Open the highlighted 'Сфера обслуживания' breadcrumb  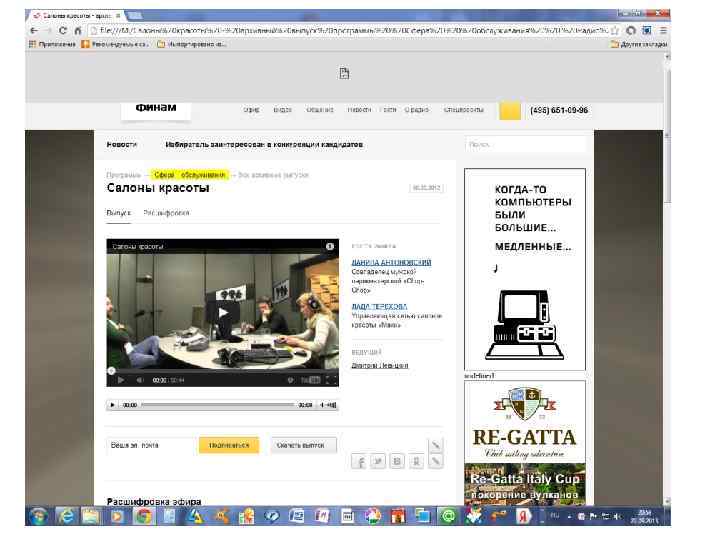(190, 175)
